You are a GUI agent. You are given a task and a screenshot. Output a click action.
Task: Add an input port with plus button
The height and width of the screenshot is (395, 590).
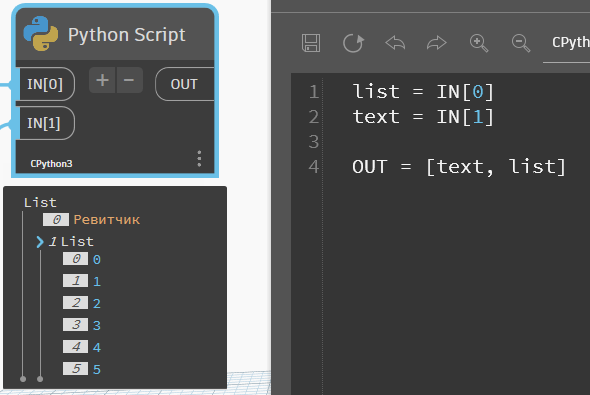(102, 80)
